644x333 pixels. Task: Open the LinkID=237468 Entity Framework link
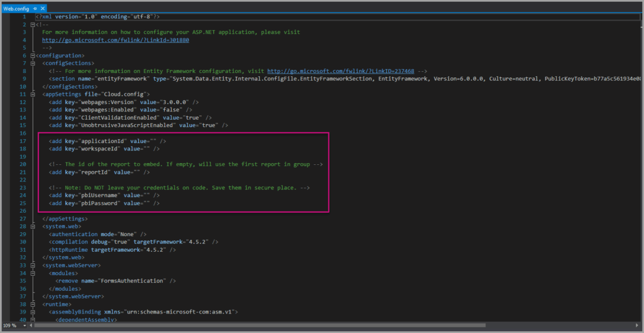(340, 71)
